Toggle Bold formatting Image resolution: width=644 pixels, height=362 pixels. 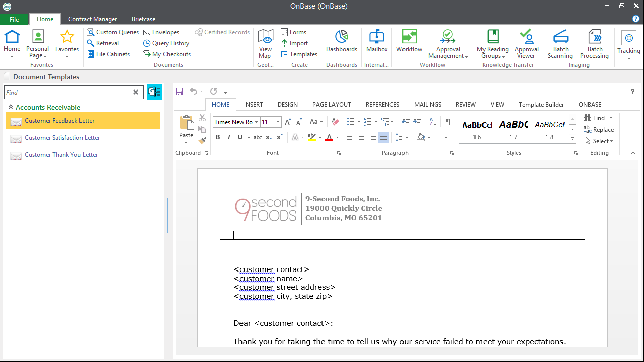[218, 137]
